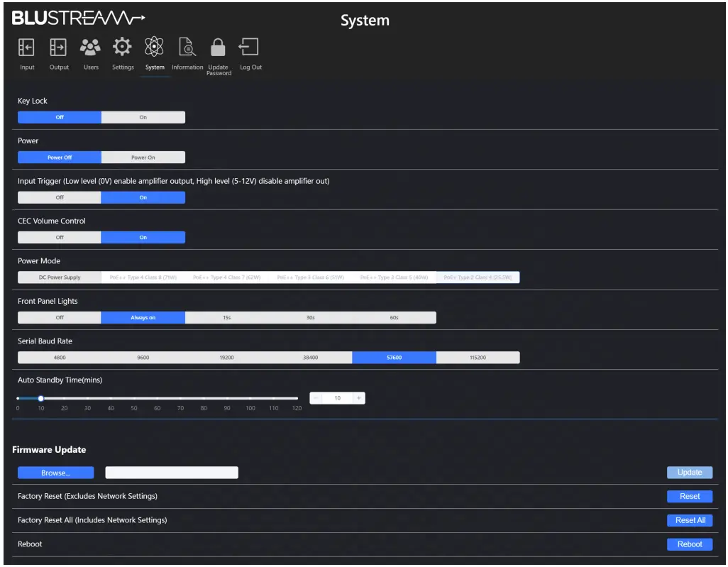Open the Input page icon
The width and height of the screenshot is (728, 567).
(x=26, y=48)
